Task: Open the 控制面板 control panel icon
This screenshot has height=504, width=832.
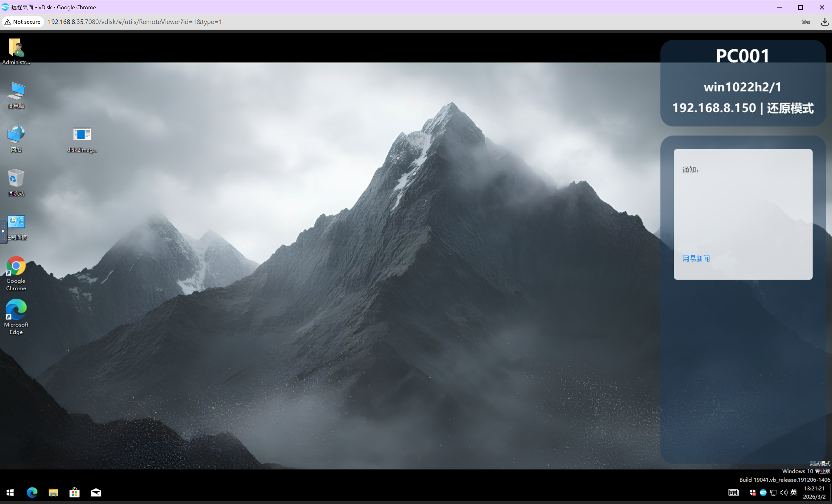Action: click(x=17, y=223)
